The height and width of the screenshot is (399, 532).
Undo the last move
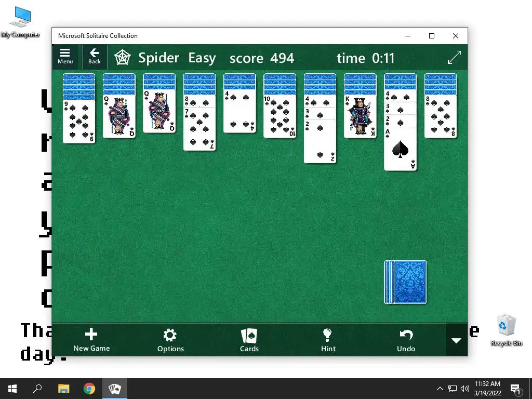[406, 340]
